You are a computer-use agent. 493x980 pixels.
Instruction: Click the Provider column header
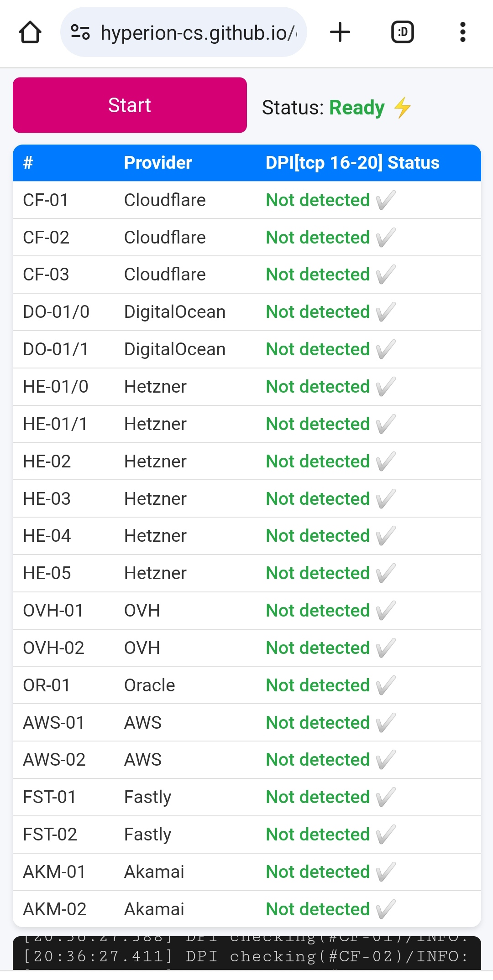click(x=158, y=163)
